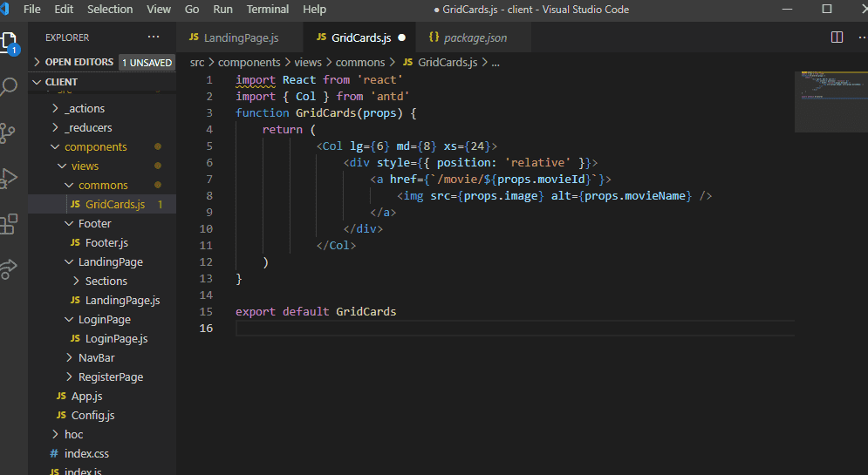Open the Terminal menu
The height and width of the screenshot is (475, 868).
click(x=267, y=10)
